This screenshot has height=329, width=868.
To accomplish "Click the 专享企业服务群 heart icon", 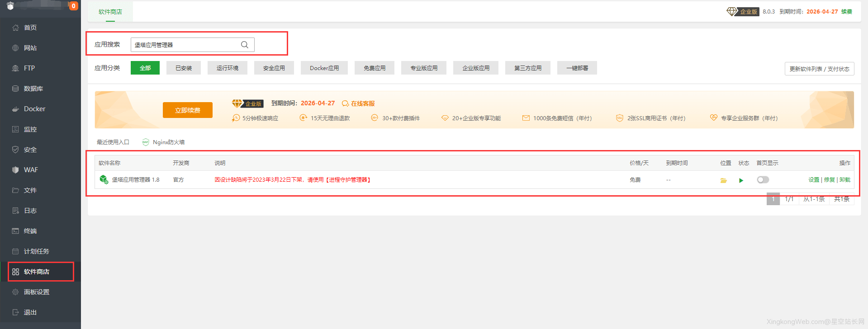I will click(x=714, y=118).
